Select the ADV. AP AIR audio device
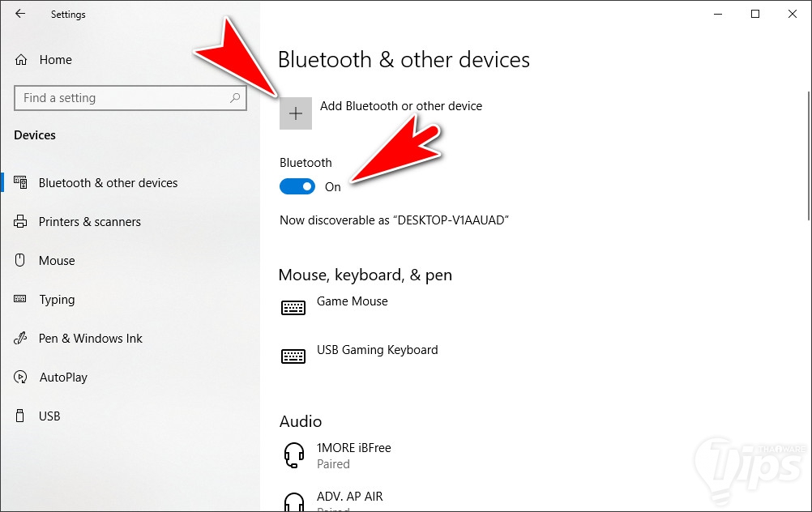This screenshot has width=812, height=512. point(349,497)
